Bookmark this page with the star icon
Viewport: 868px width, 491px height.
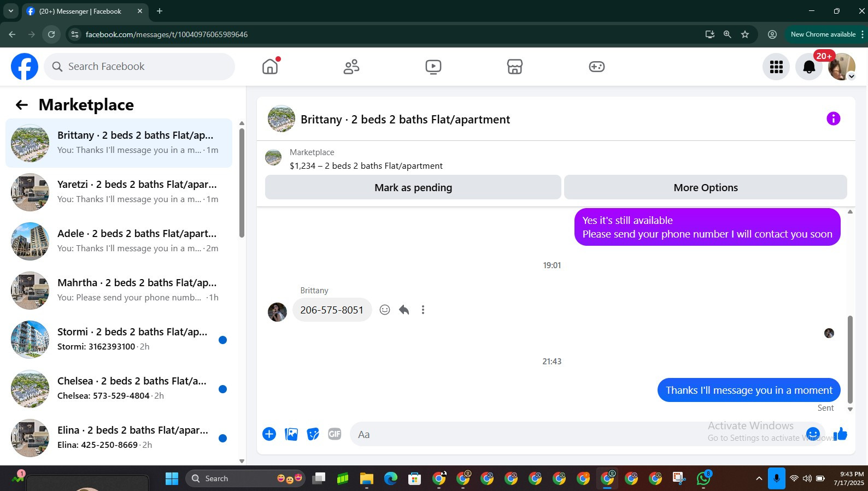coord(745,34)
